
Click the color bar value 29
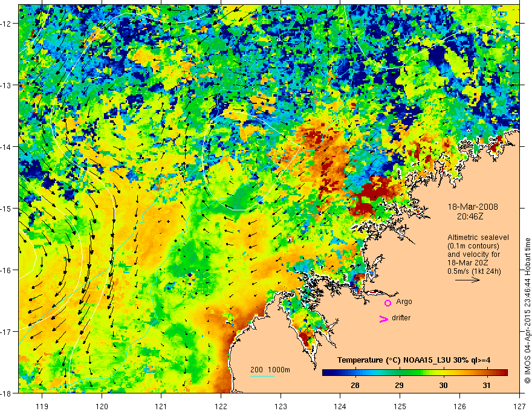400,386
